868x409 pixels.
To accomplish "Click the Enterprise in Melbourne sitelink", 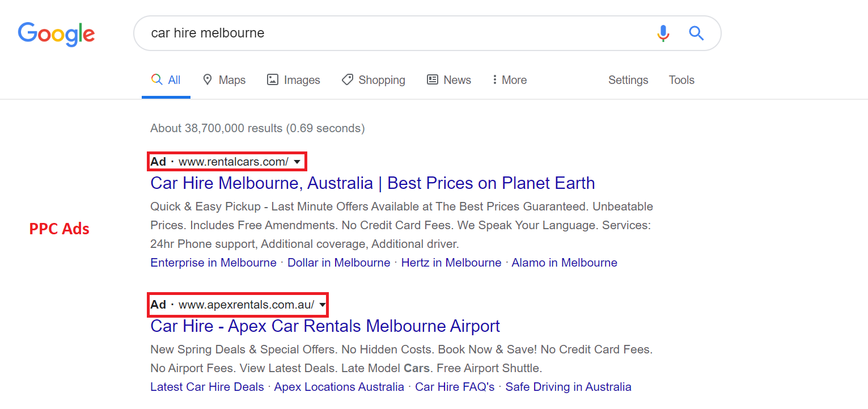I will pos(213,263).
